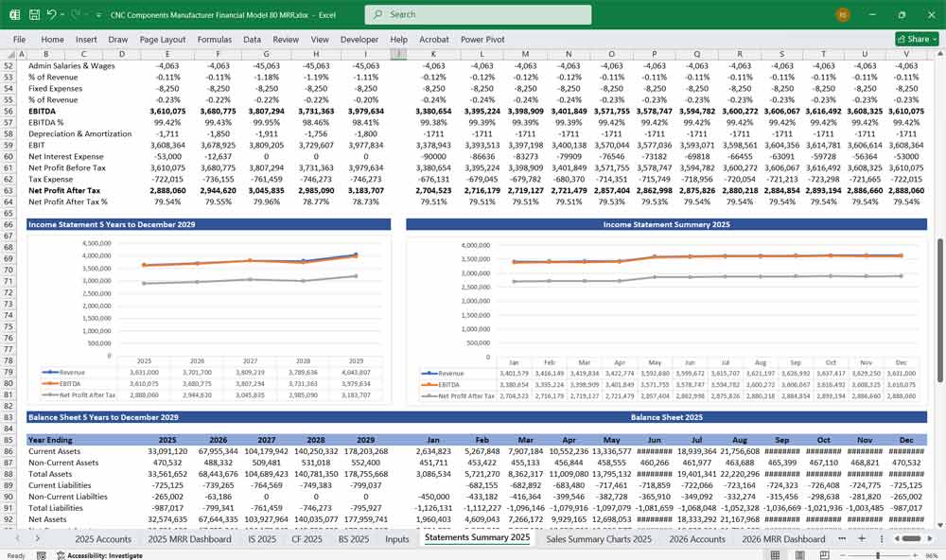Open the Inputs sheet tab
Screen dimensions: 946x560
click(397, 539)
